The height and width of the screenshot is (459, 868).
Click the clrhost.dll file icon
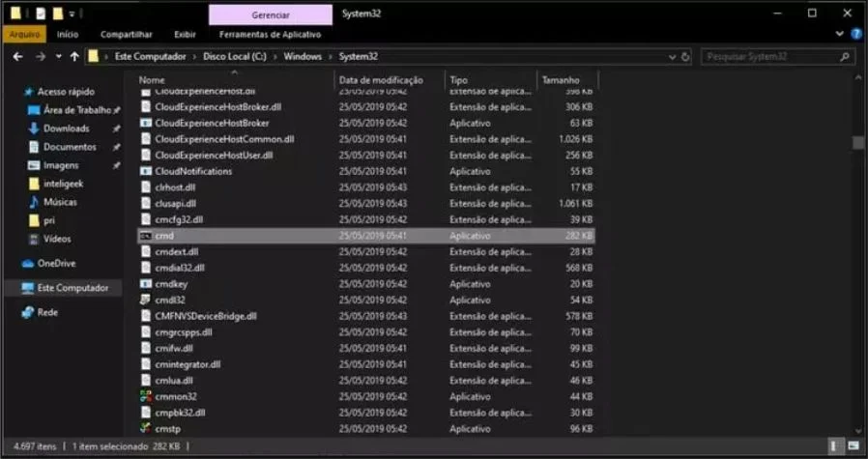click(x=146, y=187)
